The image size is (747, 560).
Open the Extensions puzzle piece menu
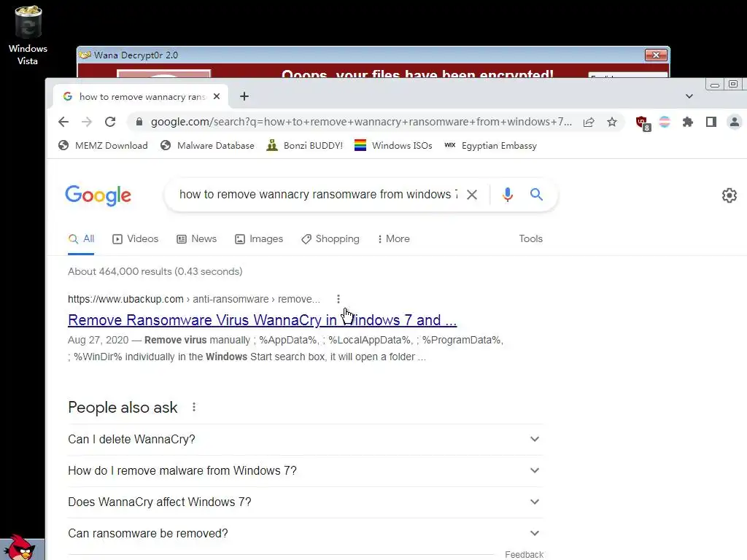(x=687, y=122)
